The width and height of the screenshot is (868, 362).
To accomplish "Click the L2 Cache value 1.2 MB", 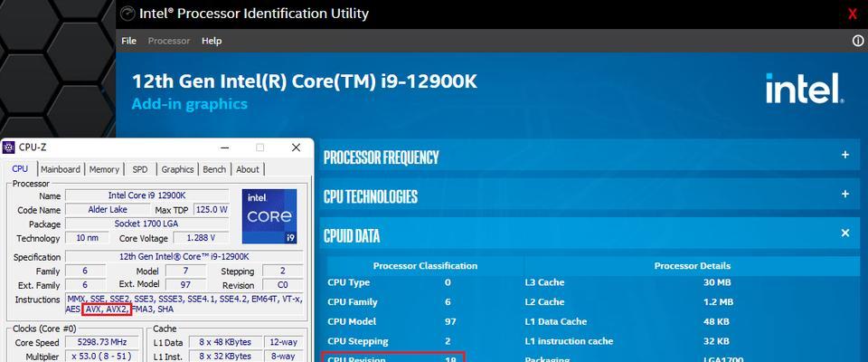I will (x=718, y=301).
